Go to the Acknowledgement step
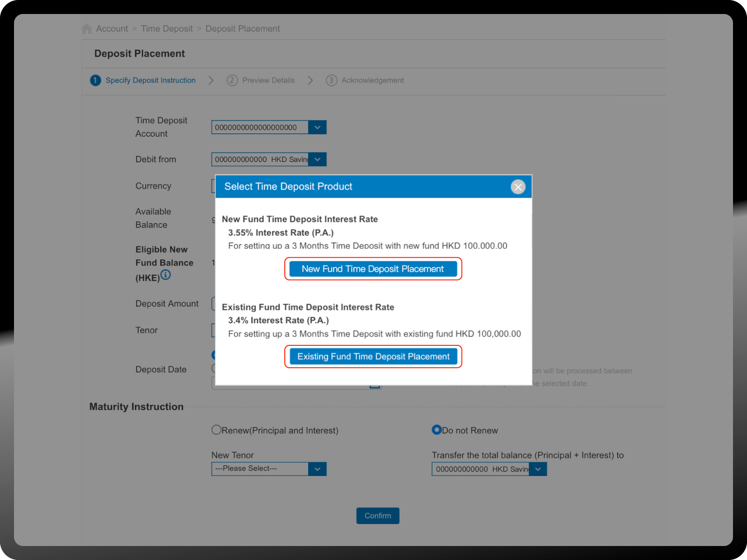The image size is (747, 560). pyautogui.click(x=372, y=80)
